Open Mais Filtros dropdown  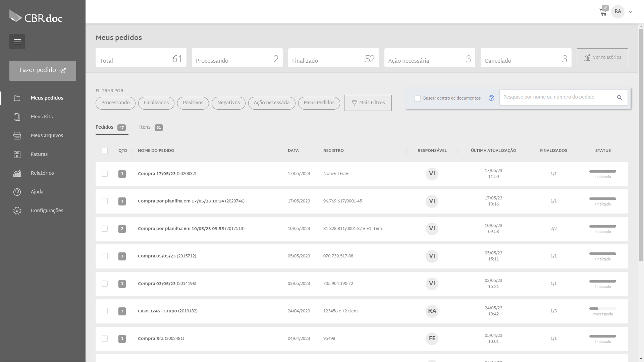click(x=368, y=103)
